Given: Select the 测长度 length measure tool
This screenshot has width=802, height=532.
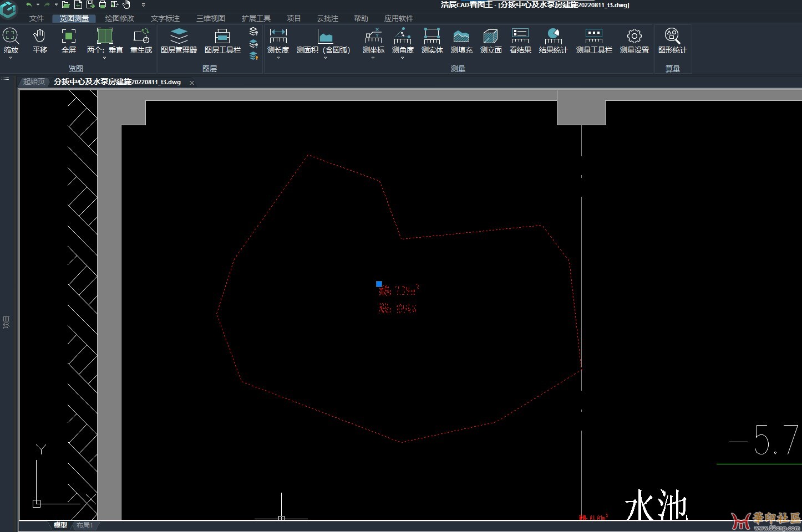Looking at the screenshot, I should pos(278,41).
